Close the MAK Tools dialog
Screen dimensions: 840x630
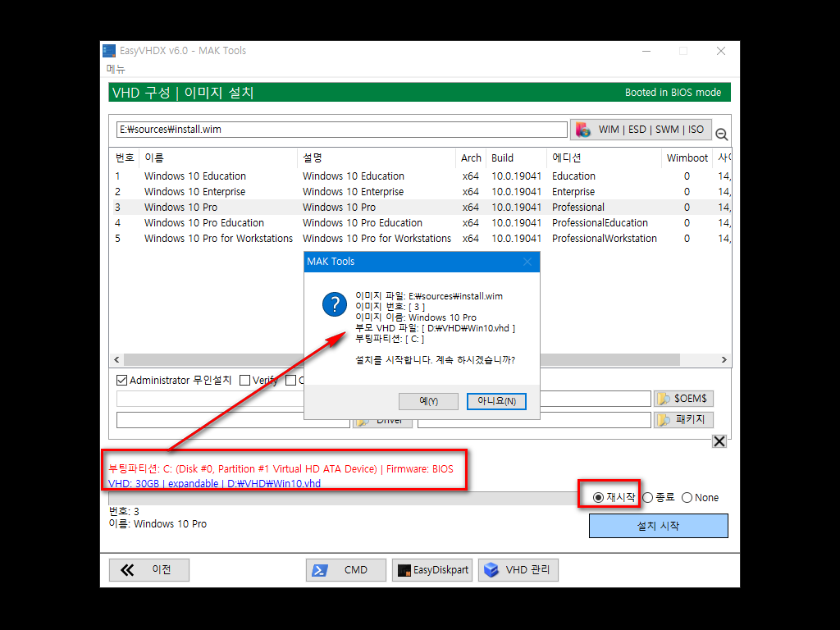pos(527,262)
